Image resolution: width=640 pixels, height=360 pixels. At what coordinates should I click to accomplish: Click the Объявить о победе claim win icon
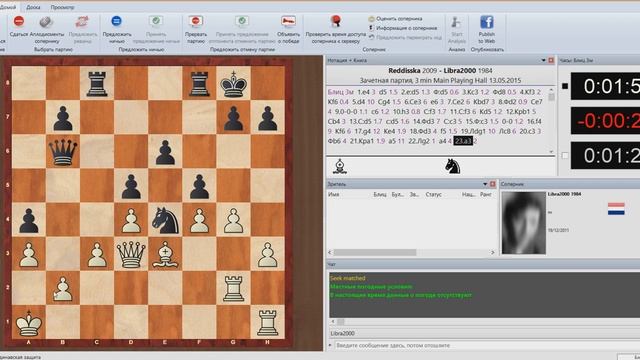pos(288,21)
